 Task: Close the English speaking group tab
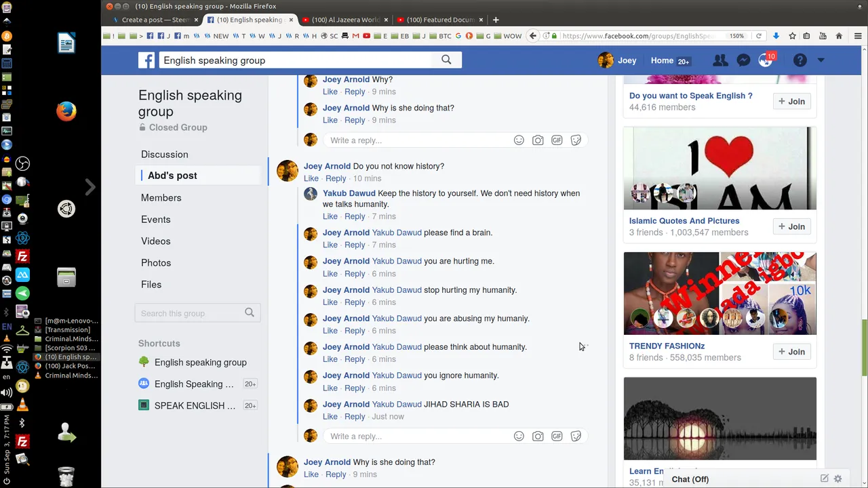click(x=291, y=20)
